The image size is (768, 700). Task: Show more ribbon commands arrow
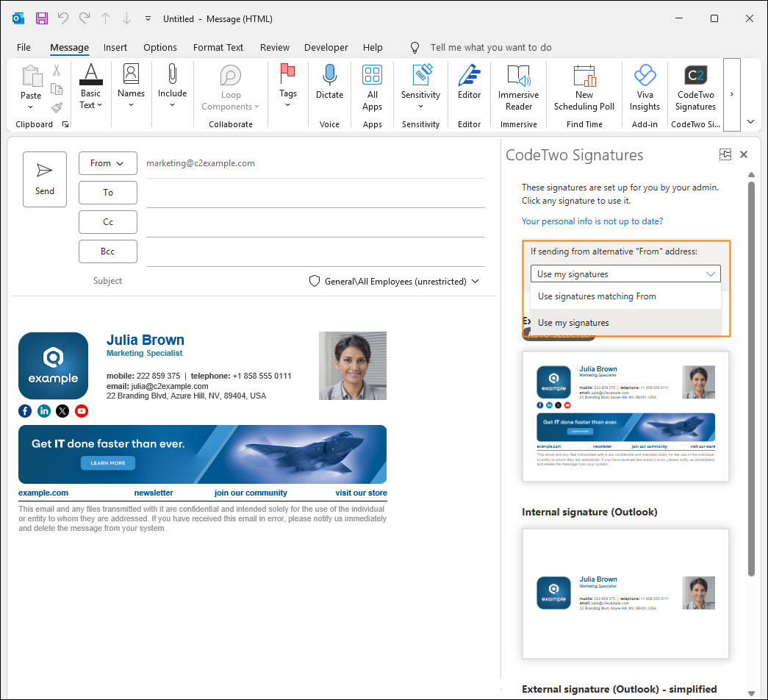tap(732, 94)
